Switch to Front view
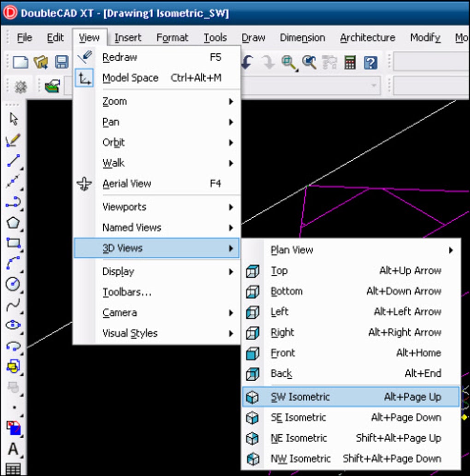Image resolution: width=470 pixels, height=476 pixels. coord(351,353)
